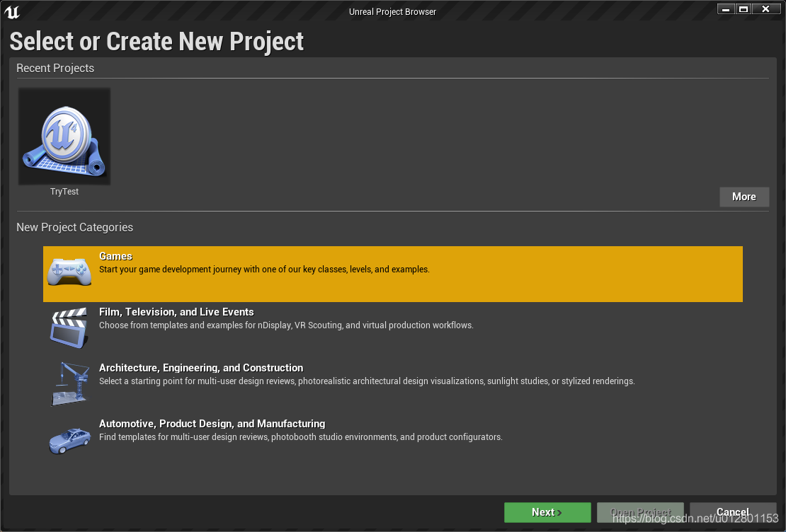Select Architecture, Engineering, and Construction title

(x=201, y=368)
